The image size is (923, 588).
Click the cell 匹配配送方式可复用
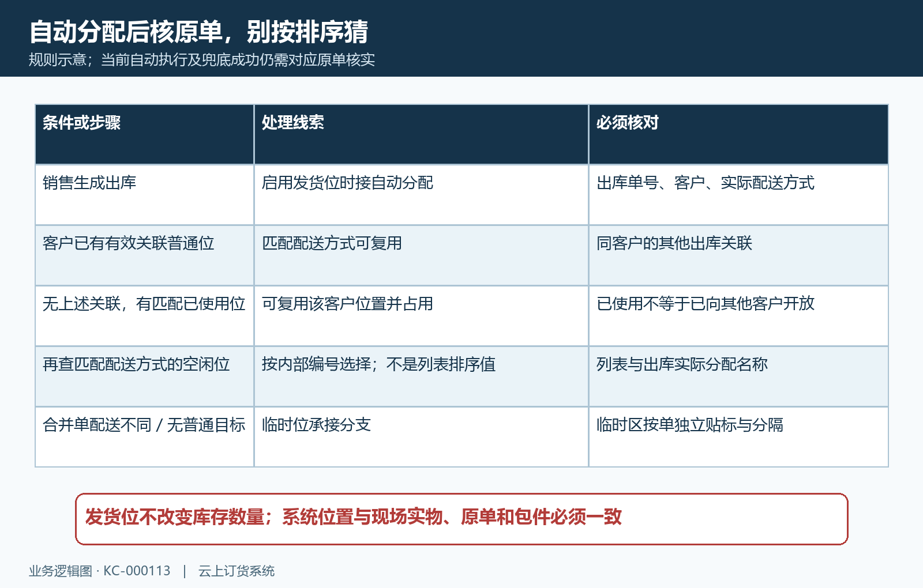pyautogui.click(x=421, y=255)
